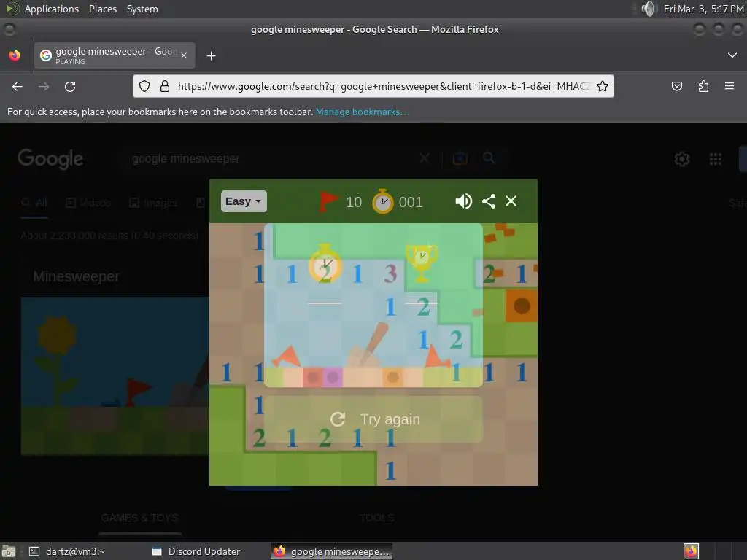The width and height of the screenshot is (747, 560).
Task: Click the google minesweeper taskbar item
Action: [x=332, y=551]
